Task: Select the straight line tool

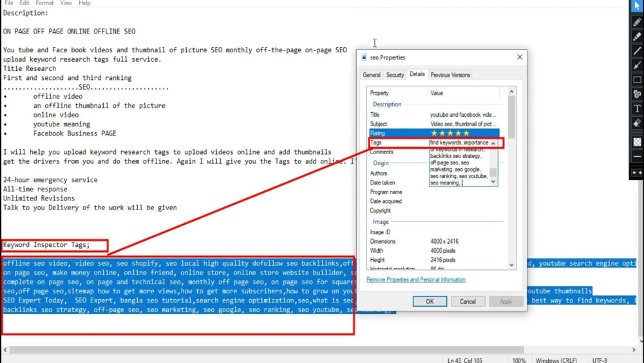Action: click(637, 51)
